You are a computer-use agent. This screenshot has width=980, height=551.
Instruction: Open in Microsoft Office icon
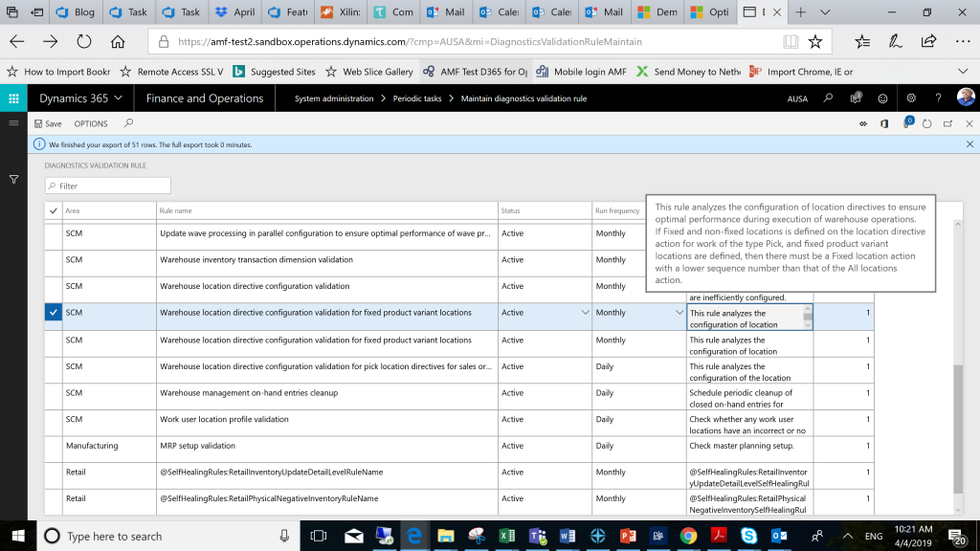[x=884, y=123]
